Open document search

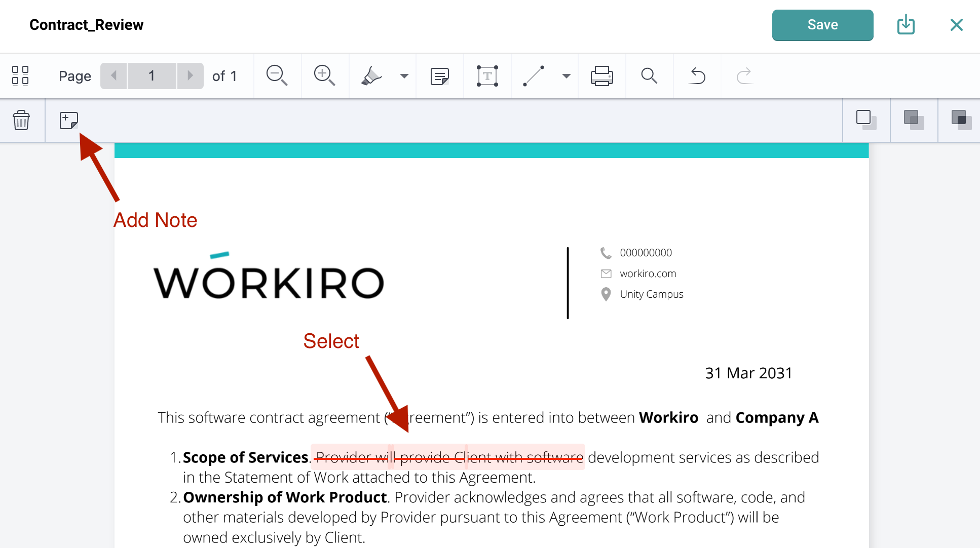tap(649, 76)
